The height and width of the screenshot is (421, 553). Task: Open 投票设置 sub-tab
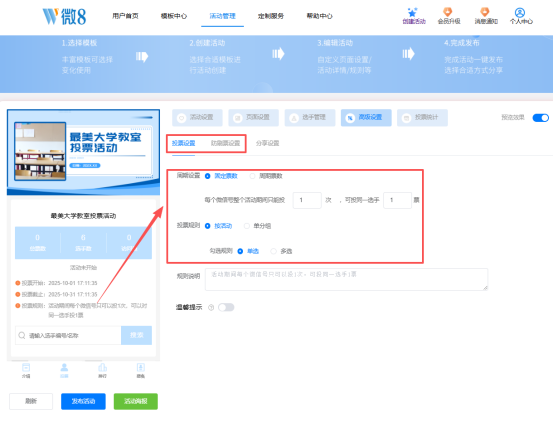point(183,143)
